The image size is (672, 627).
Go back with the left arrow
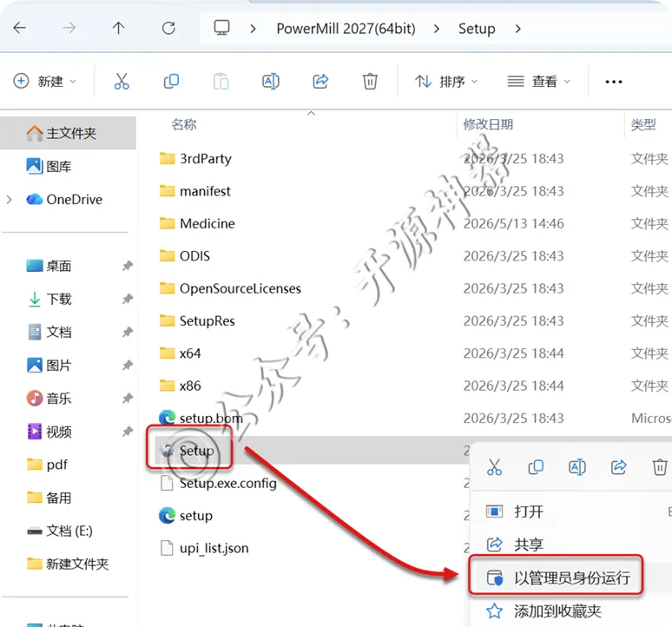[x=20, y=29]
